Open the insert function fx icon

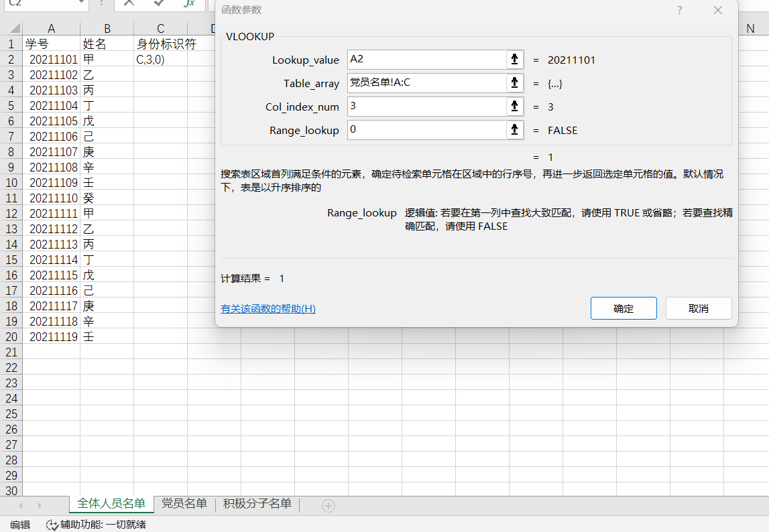point(189,3)
